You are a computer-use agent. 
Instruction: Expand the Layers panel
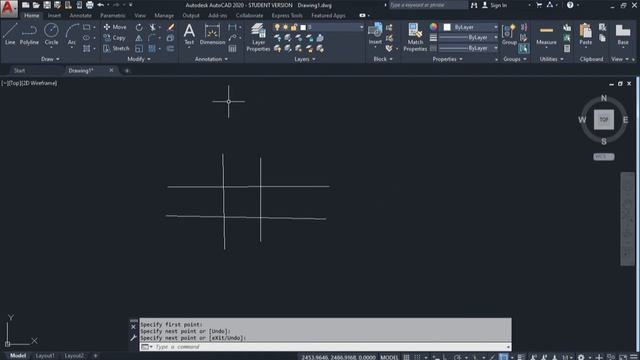304,59
